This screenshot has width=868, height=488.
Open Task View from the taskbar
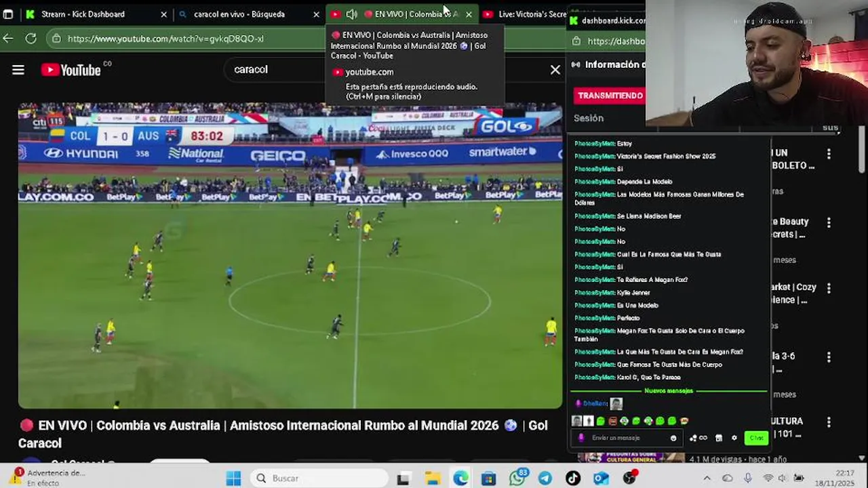click(x=403, y=479)
